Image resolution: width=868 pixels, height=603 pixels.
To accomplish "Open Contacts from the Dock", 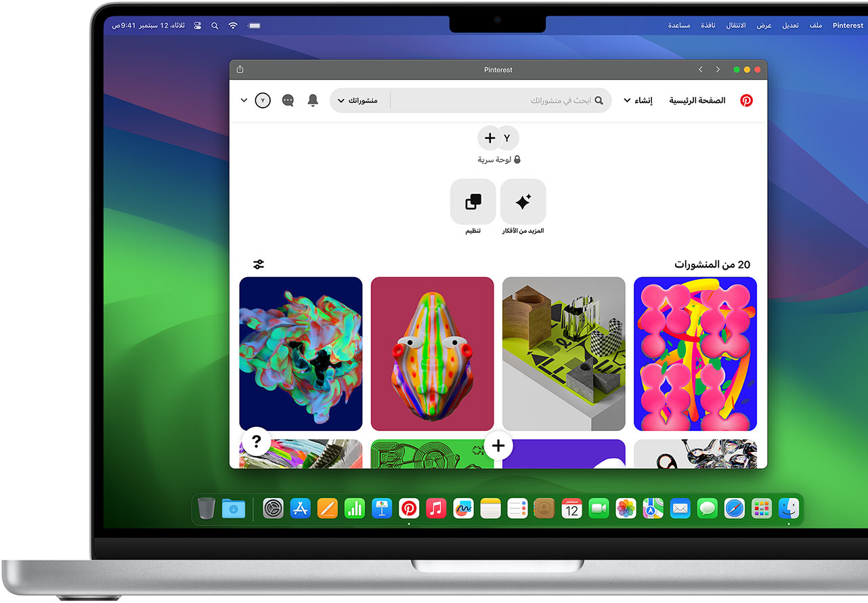I will (x=544, y=508).
